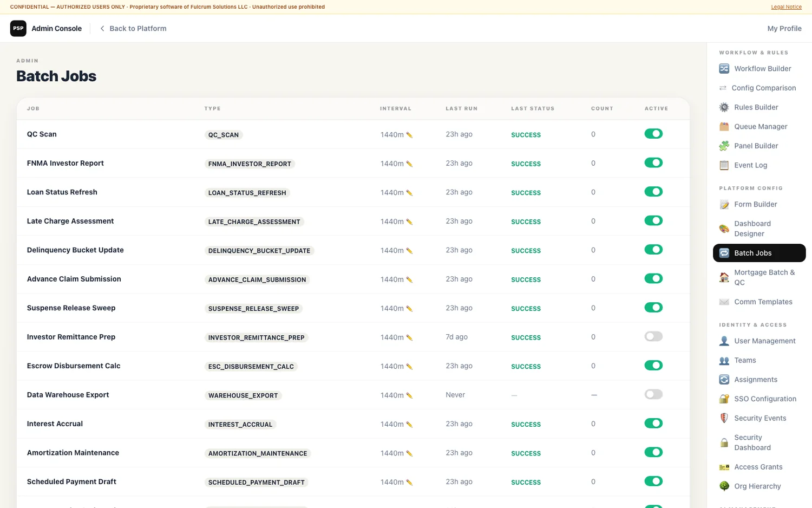Click the Last Status column header
This screenshot has width=812, height=508.
tap(533, 109)
